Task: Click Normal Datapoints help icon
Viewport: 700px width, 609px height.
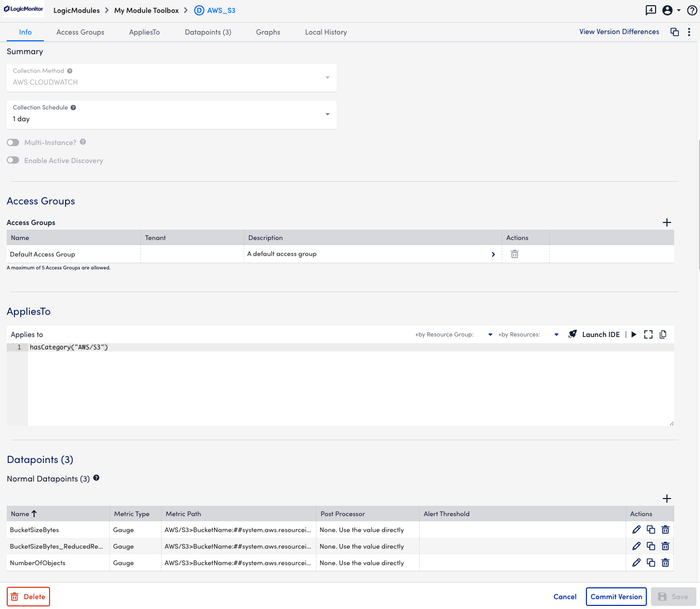Action: (x=97, y=478)
